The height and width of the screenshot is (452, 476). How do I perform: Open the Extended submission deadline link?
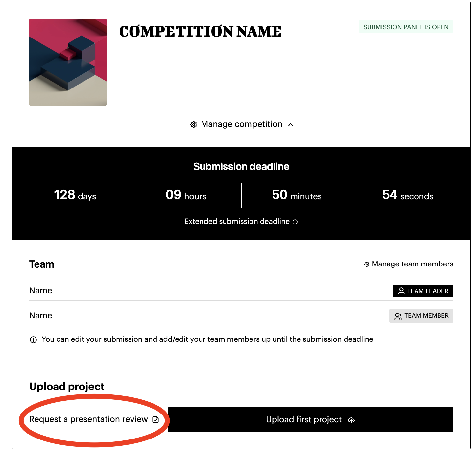[x=237, y=222]
